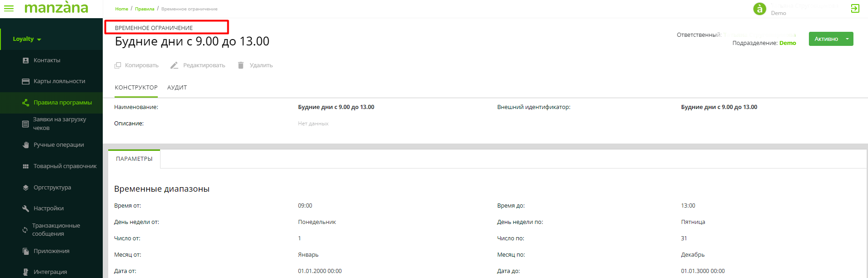This screenshot has height=278, width=868.
Task: Open the hamburger menu icon
Action: (9, 9)
